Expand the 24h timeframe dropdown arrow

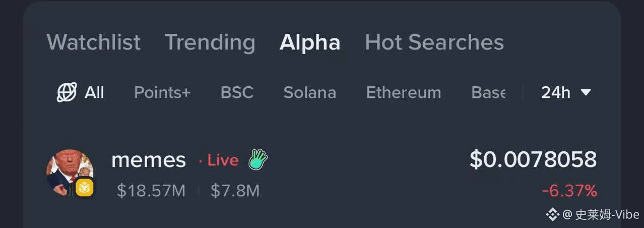click(586, 93)
